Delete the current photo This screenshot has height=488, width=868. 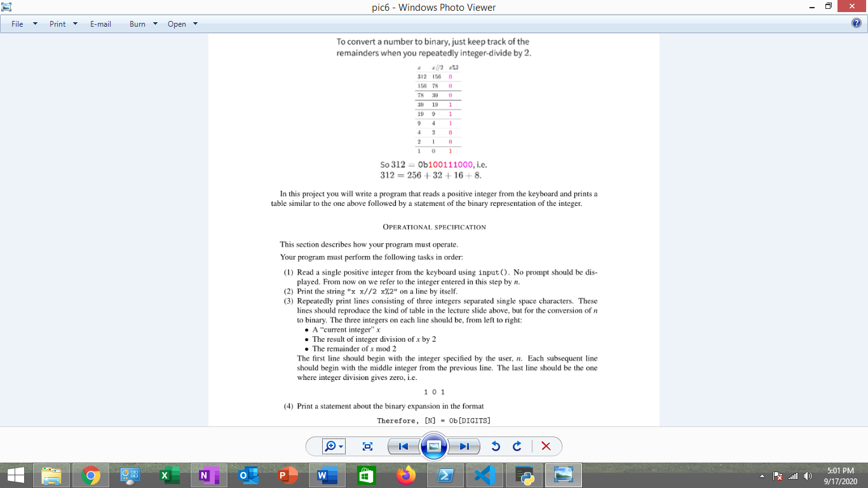coord(545,446)
